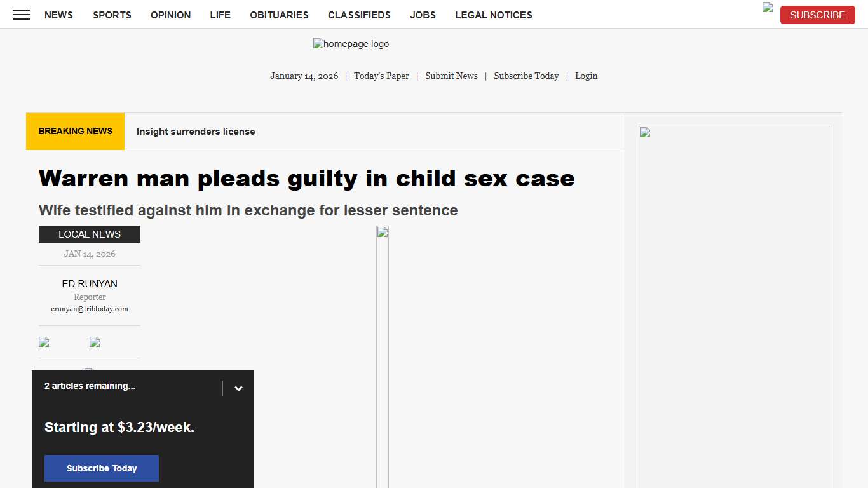Image resolution: width=868 pixels, height=488 pixels.
Task: Open the Insight surrenders license breaking story
Action: point(195,131)
